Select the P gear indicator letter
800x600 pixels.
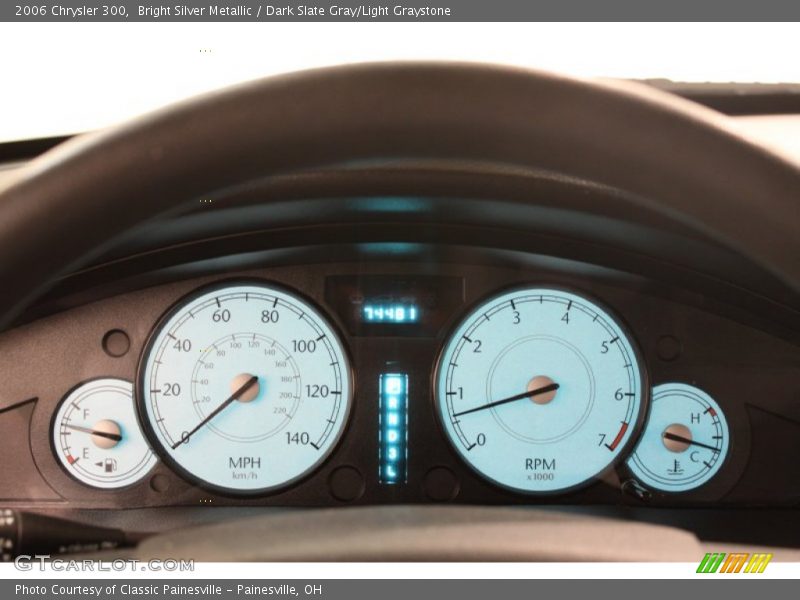tap(393, 384)
